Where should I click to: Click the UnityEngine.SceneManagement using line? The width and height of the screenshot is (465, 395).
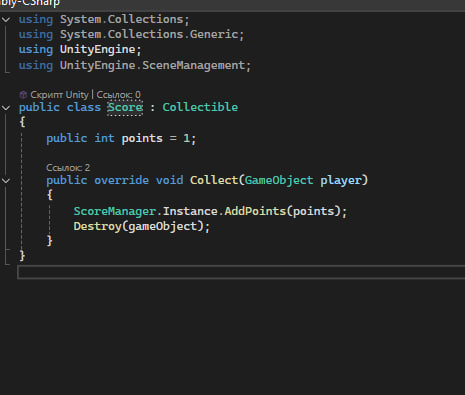point(135,65)
